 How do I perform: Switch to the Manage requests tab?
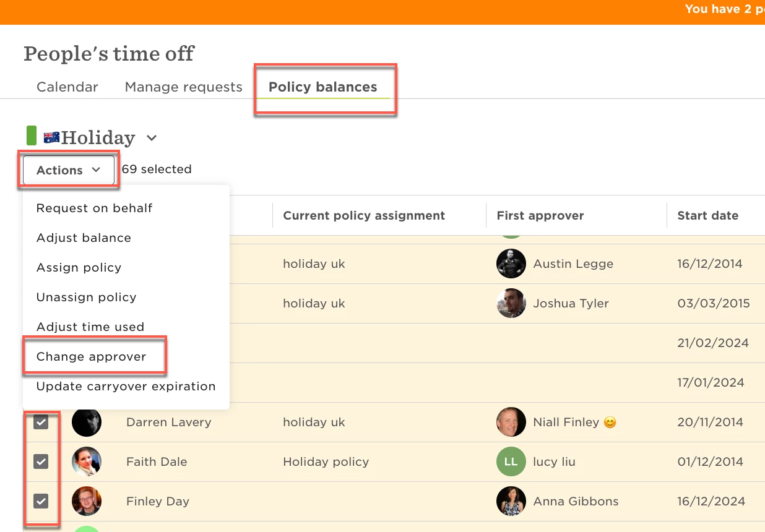pos(184,87)
